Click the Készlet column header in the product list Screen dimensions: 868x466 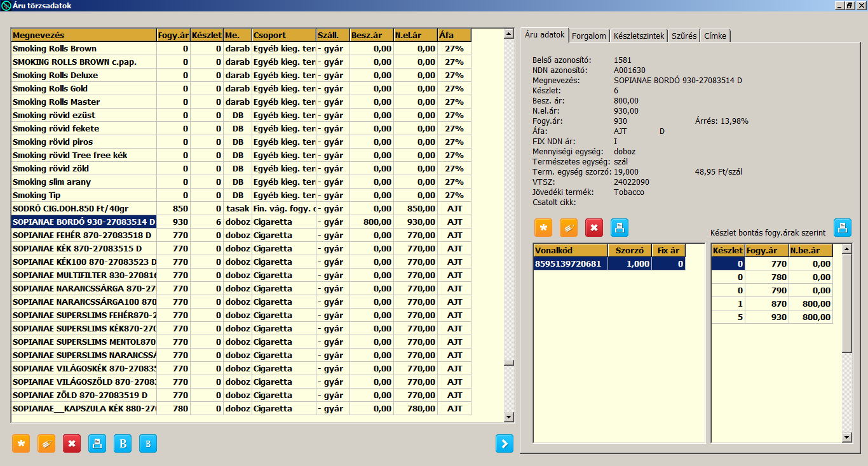click(207, 36)
